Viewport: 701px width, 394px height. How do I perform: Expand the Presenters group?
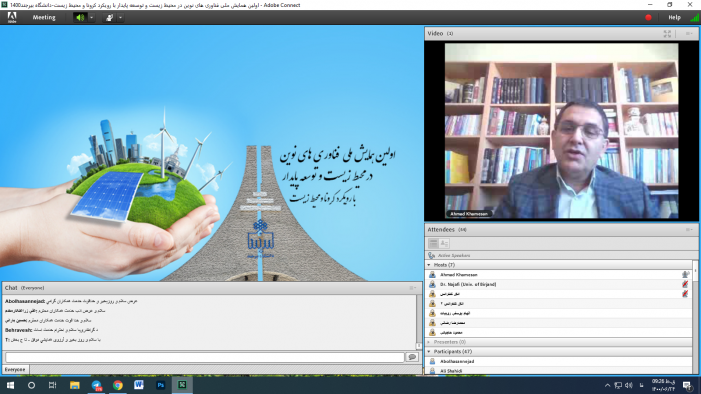click(429, 342)
